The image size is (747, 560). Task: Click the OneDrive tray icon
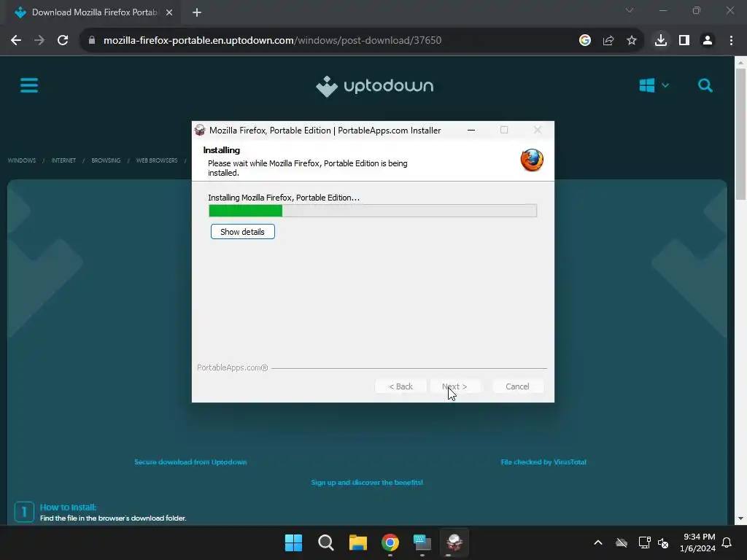pyautogui.click(x=622, y=542)
